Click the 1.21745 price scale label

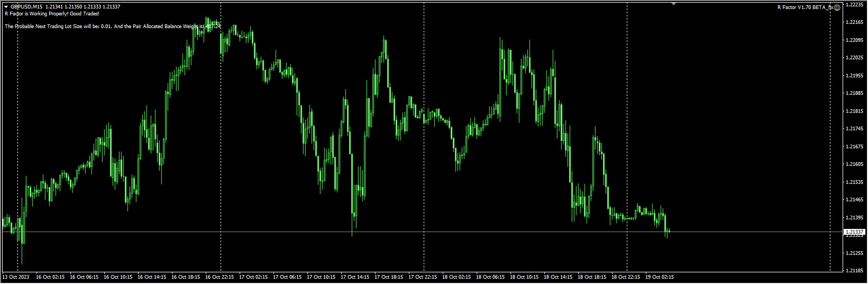pos(855,129)
